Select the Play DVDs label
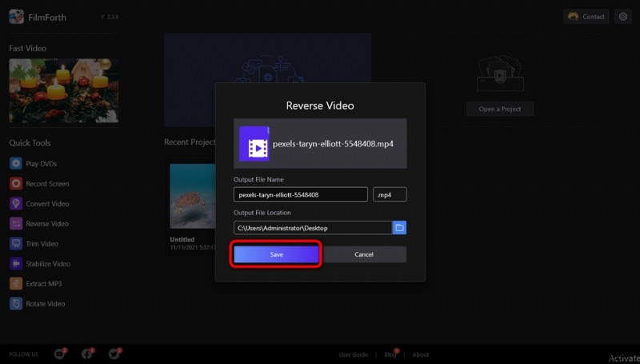 tap(42, 164)
